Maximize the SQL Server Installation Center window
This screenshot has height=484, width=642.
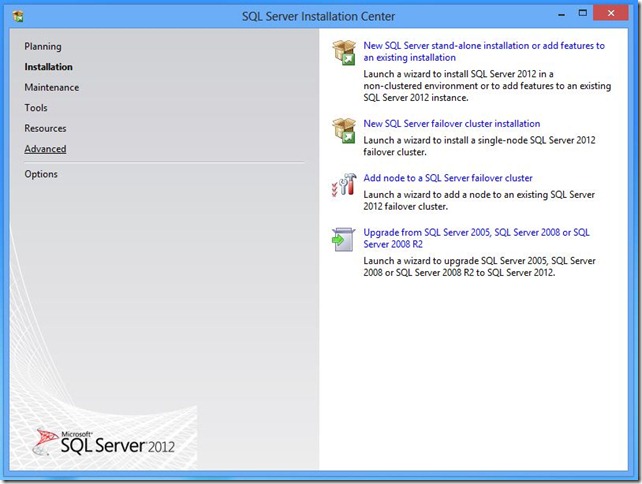coord(583,13)
